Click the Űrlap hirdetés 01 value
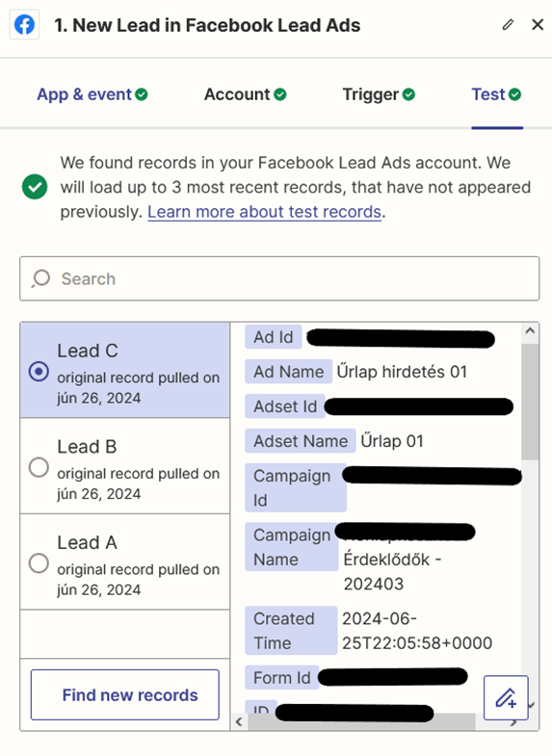The image size is (552, 756). (402, 372)
